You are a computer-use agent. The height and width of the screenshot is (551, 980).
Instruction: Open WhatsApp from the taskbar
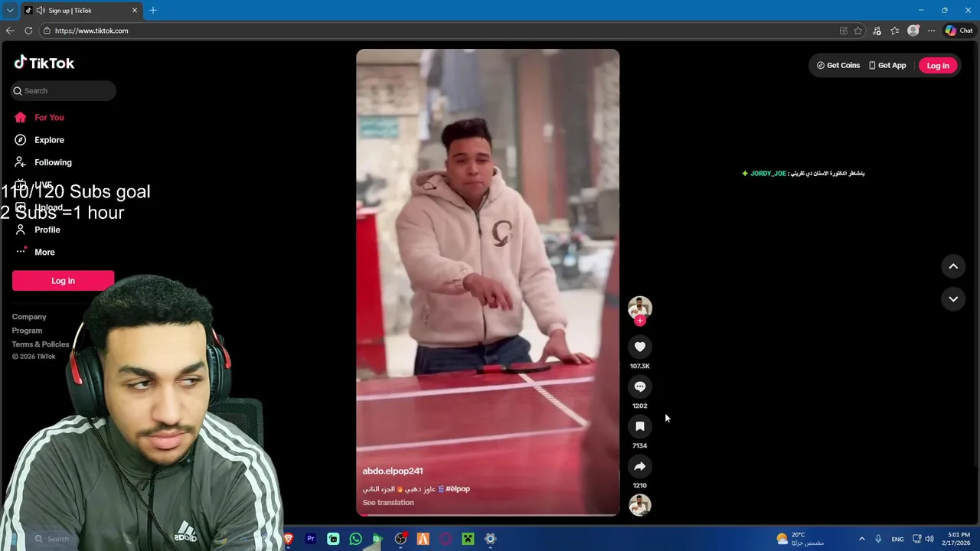[356, 539]
